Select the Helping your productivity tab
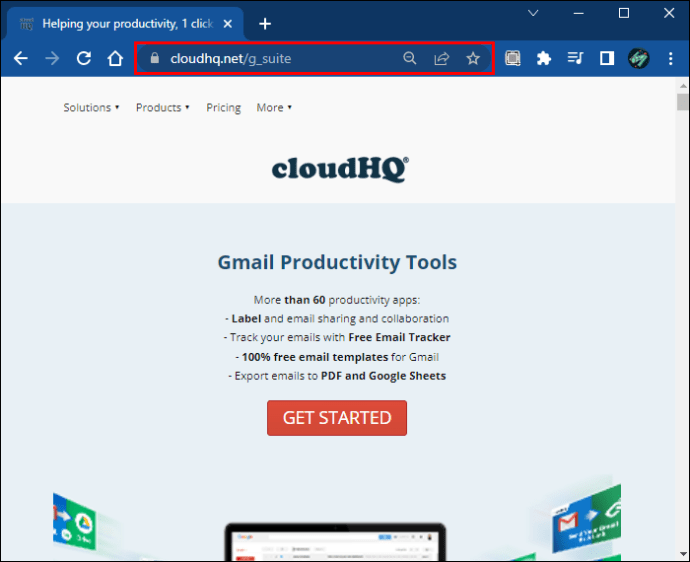Viewport: 690px width, 562px height. point(125,24)
